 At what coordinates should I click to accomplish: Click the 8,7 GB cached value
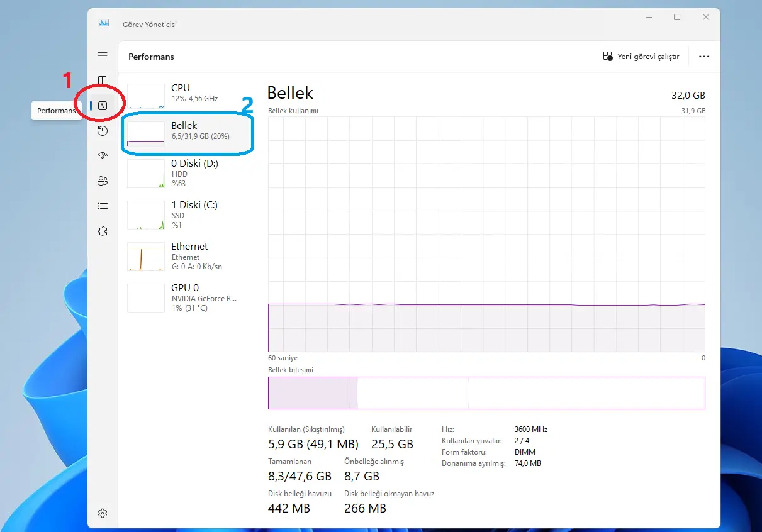(362, 476)
